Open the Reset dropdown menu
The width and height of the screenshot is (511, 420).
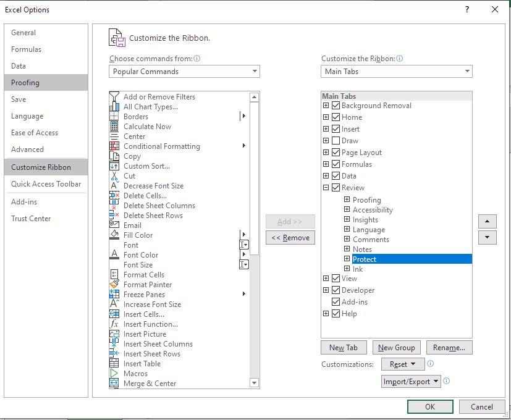click(x=402, y=365)
